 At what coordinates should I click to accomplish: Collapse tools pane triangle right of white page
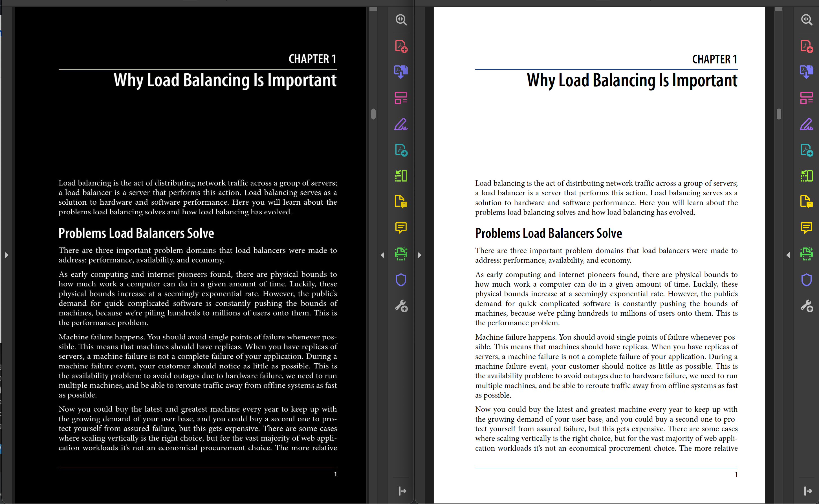pos(788,255)
